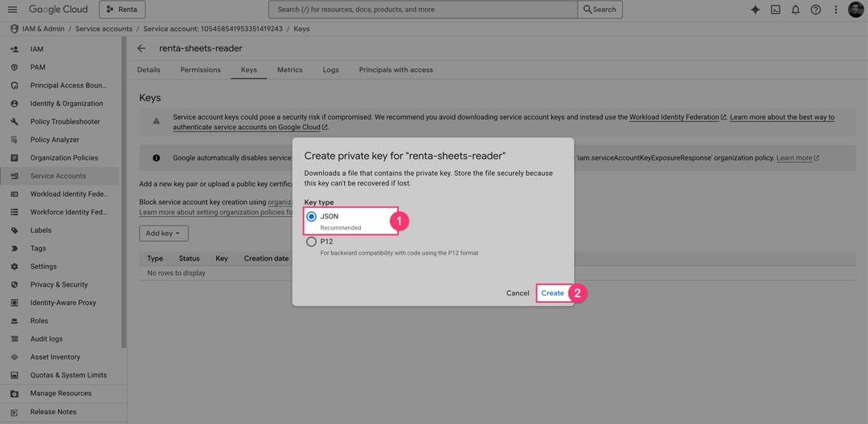Open the help question mark icon
868x424 pixels.
(816, 10)
